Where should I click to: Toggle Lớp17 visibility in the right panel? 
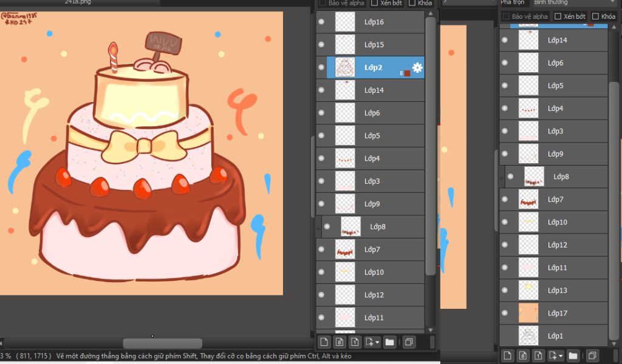[x=505, y=313]
